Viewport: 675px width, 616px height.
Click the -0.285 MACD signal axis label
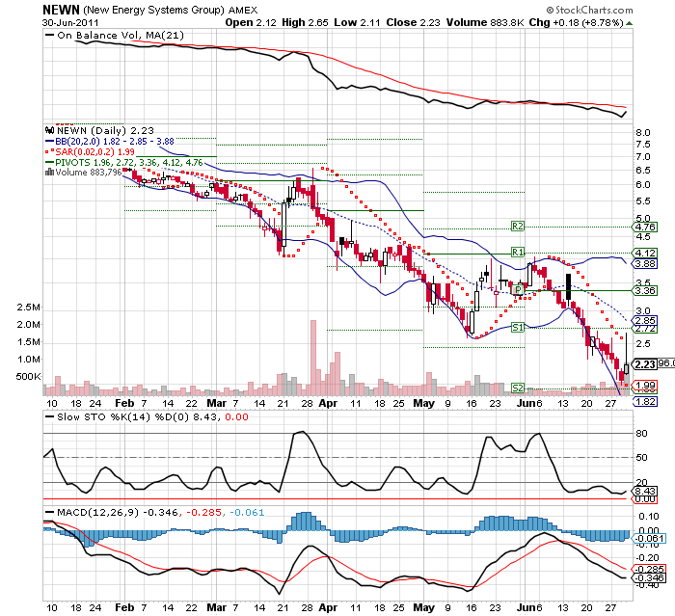point(649,569)
